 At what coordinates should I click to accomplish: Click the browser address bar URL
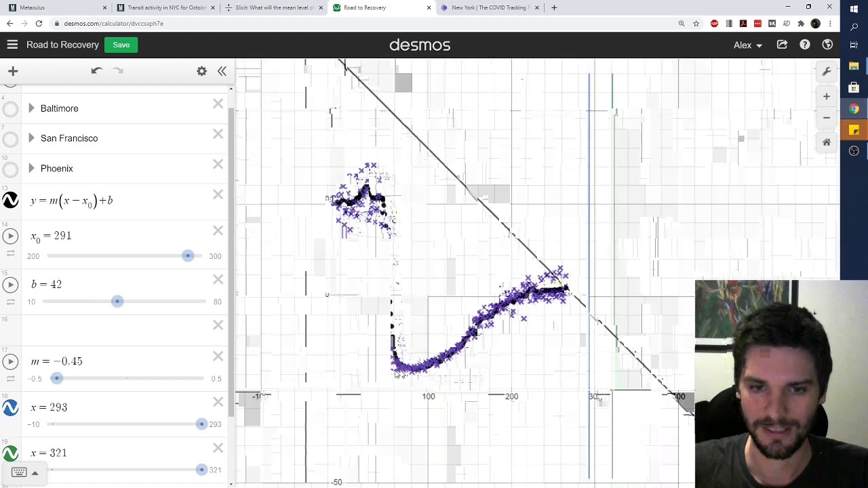coord(113,23)
